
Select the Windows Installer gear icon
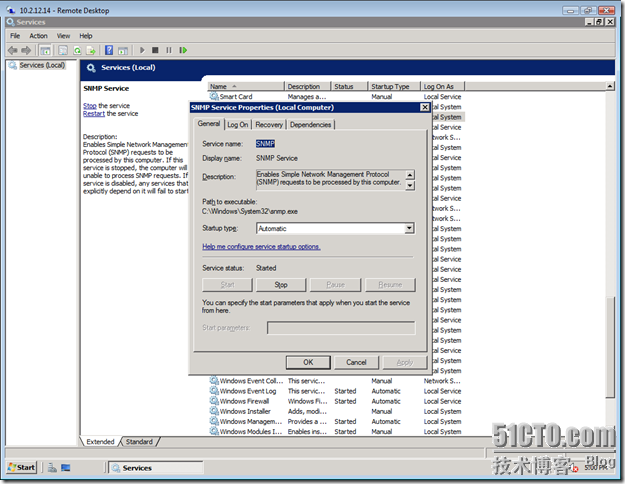(214, 411)
